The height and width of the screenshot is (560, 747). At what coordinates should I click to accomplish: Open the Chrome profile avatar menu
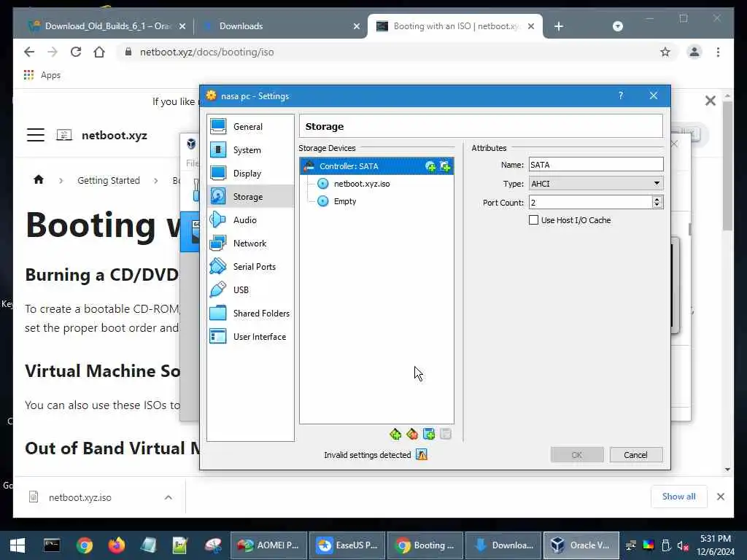click(x=694, y=52)
